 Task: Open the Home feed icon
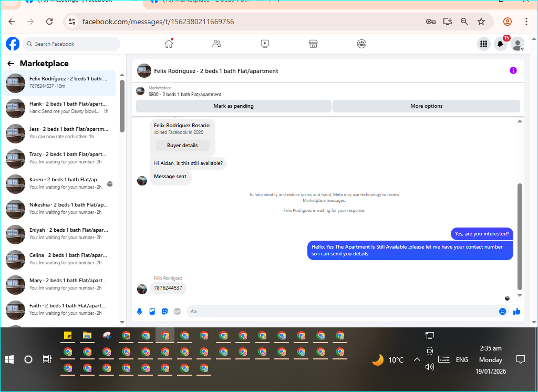[169, 44]
